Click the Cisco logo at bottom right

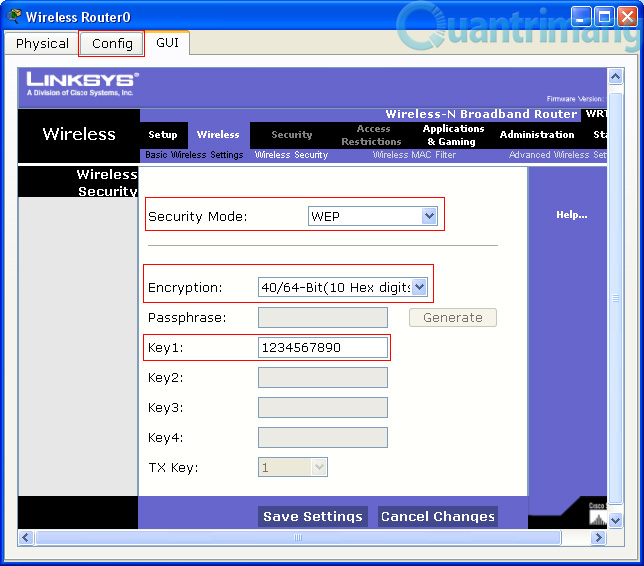(x=597, y=511)
